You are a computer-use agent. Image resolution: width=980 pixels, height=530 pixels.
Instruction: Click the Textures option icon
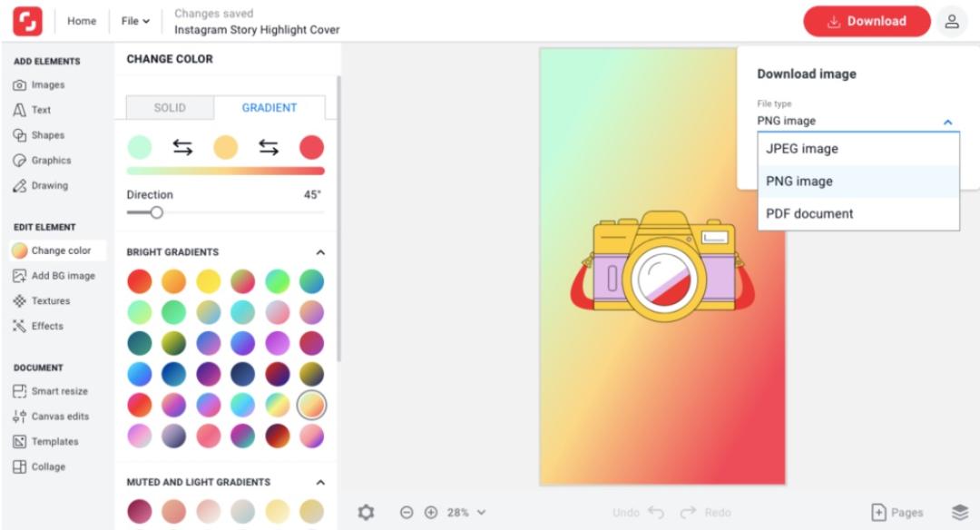point(19,300)
